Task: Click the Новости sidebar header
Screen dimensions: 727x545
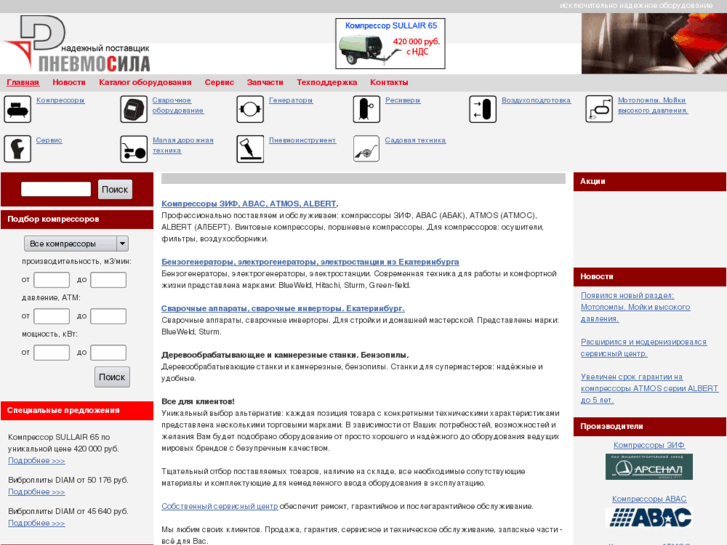Action: (650, 276)
